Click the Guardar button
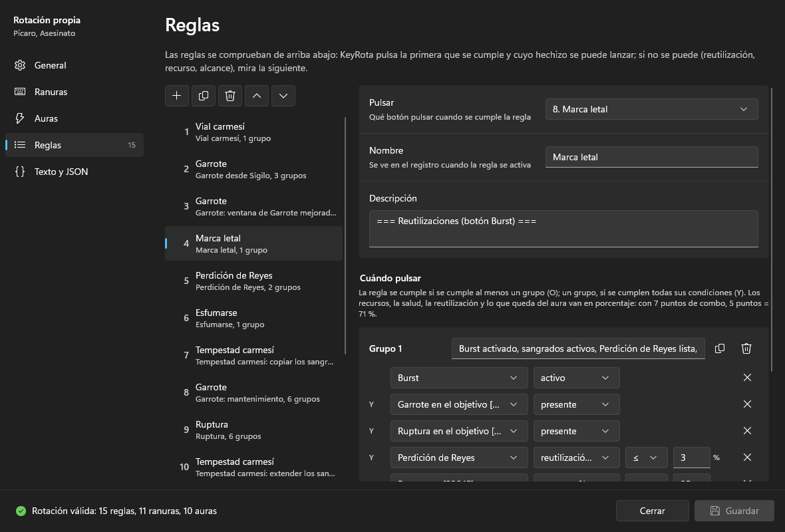This screenshot has height=532, width=785. [x=734, y=511]
